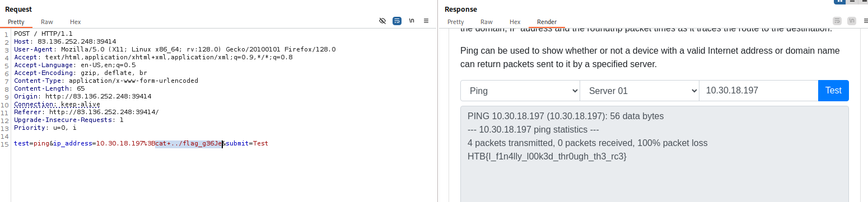
Task: Click the IP address field showing 10.30.18.197
Action: pos(759,91)
